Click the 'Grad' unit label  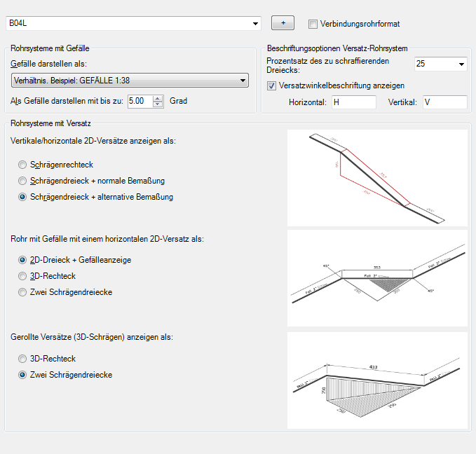point(178,101)
